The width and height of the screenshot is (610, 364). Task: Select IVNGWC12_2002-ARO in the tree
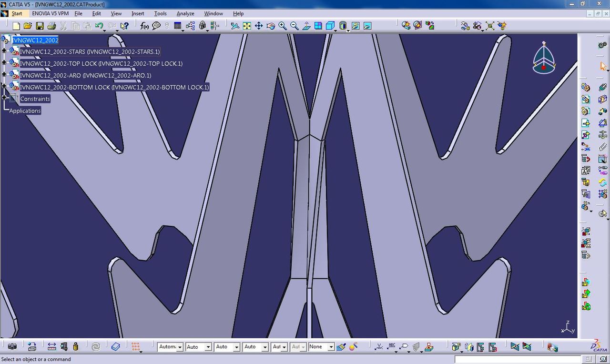[86, 75]
